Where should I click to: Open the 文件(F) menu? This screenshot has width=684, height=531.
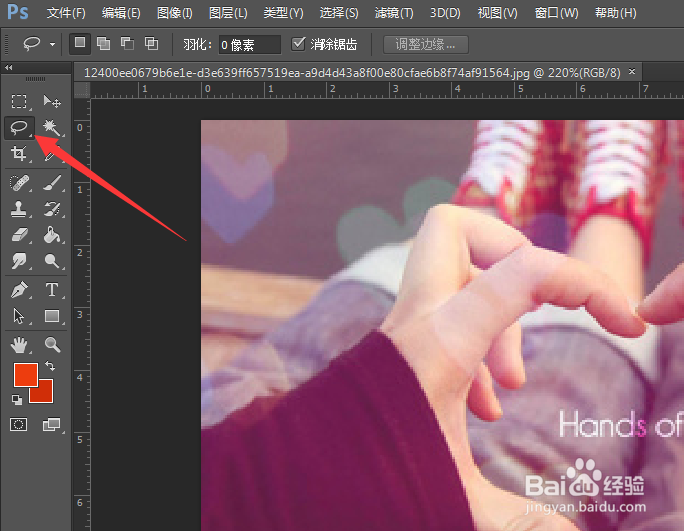(66, 13)
